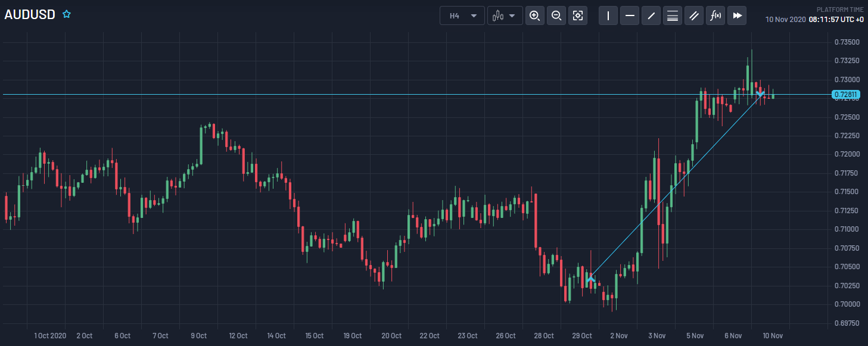Click the fast-forward chart icon

(x=737, y=15)
